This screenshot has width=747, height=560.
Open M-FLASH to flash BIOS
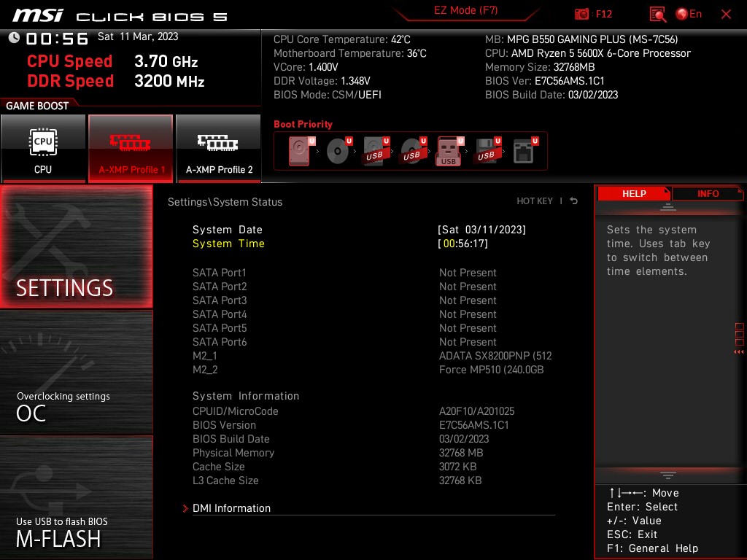(x=76, y=497)
